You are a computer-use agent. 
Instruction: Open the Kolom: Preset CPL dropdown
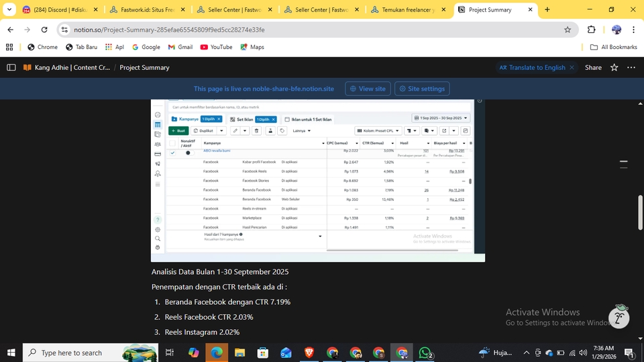(x=378, y=131)
